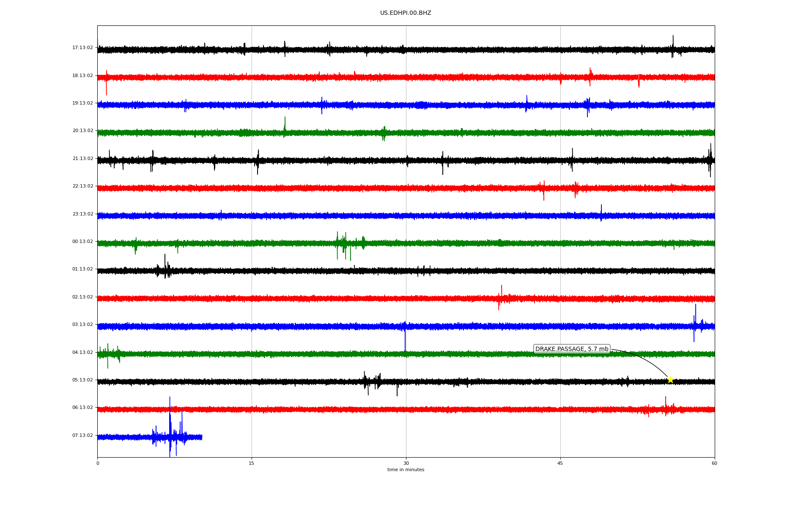Select the 05:13:02 time label
Screen dimensions: 812x508
coord(82,380)
